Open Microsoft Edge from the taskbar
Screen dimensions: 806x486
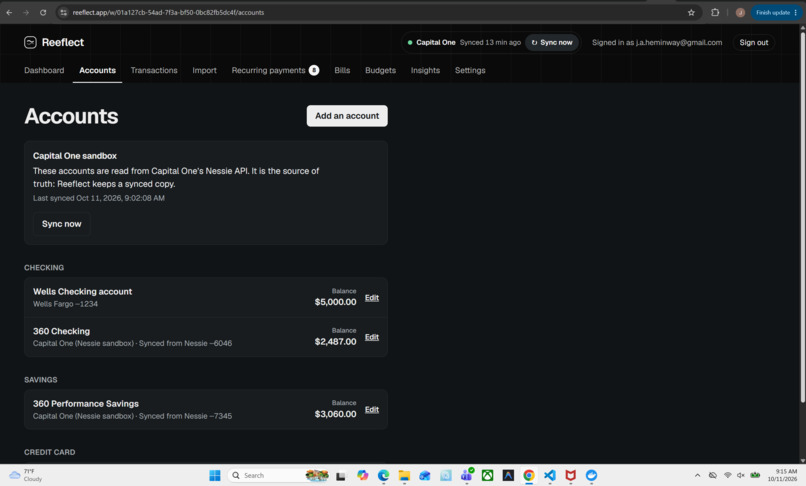383,475
